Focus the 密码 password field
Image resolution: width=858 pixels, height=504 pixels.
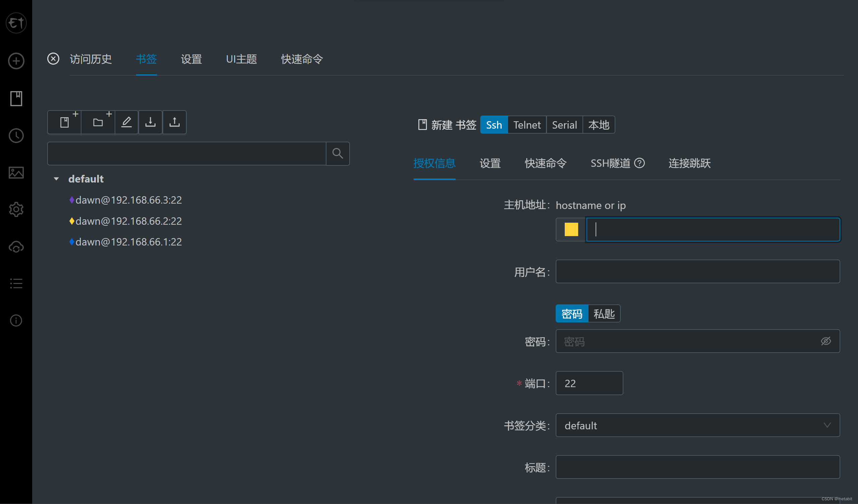point(698,341)
